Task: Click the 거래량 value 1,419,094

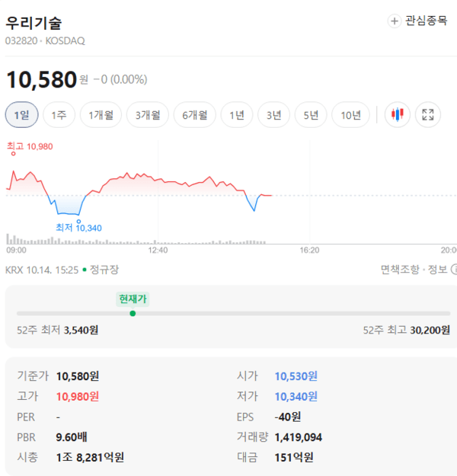Action: coord(298,437)
